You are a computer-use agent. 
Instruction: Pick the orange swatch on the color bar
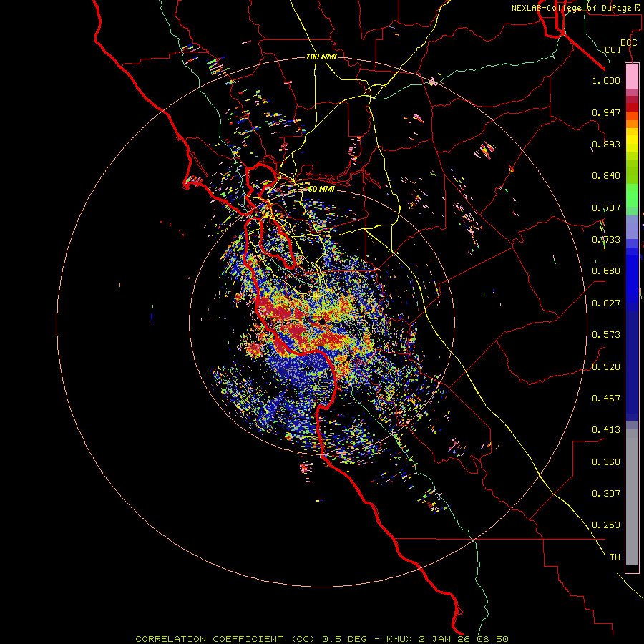pos(632,124)
